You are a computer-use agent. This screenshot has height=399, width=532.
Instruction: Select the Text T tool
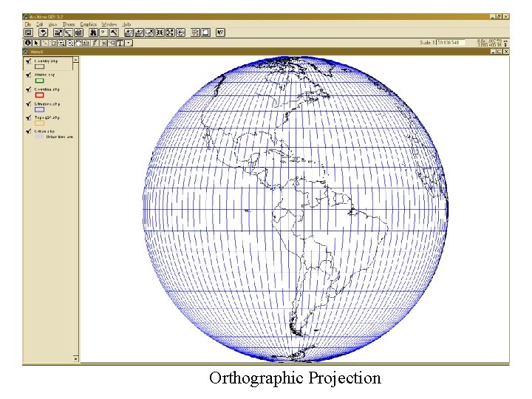120,43
